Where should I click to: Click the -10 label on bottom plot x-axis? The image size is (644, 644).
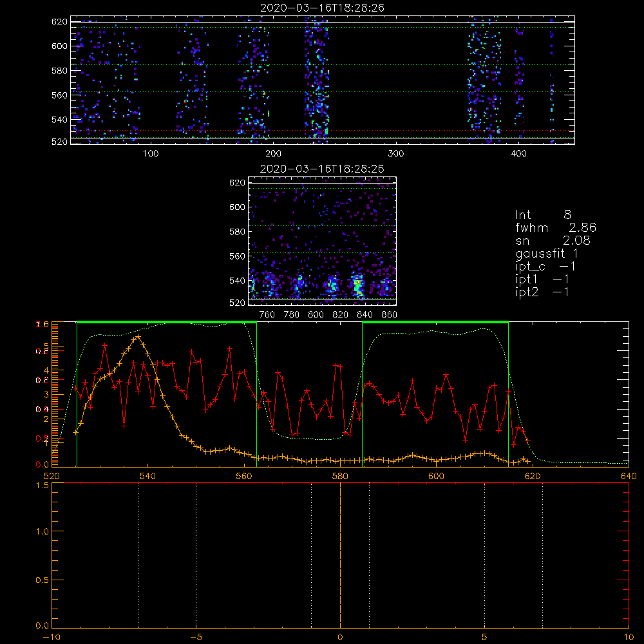coord(52,638)
